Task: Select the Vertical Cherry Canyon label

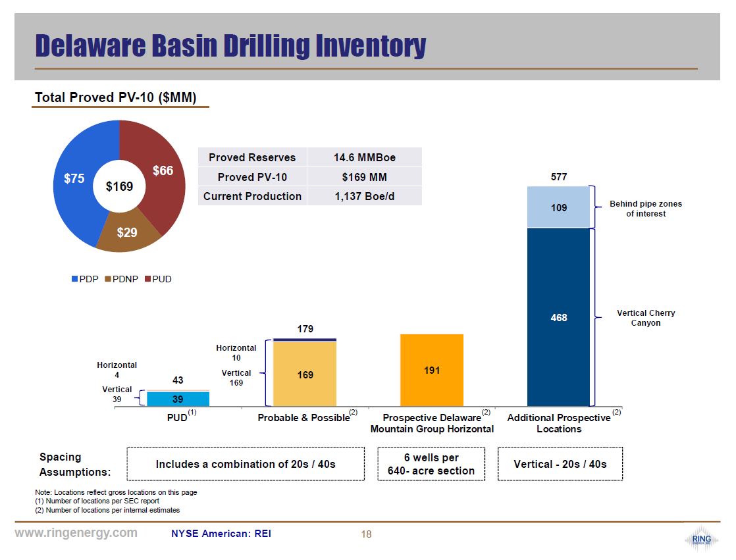Action: (x=646, y=318)
